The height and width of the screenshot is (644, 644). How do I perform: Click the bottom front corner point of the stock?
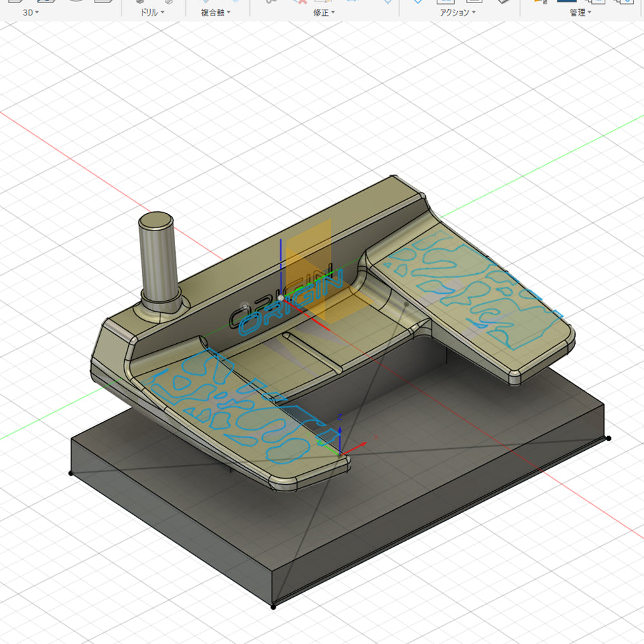273,607
